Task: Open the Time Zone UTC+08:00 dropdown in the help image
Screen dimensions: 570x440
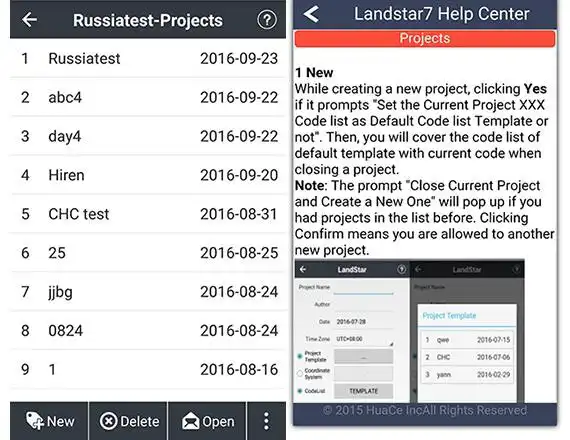Action: coord(364,339)
